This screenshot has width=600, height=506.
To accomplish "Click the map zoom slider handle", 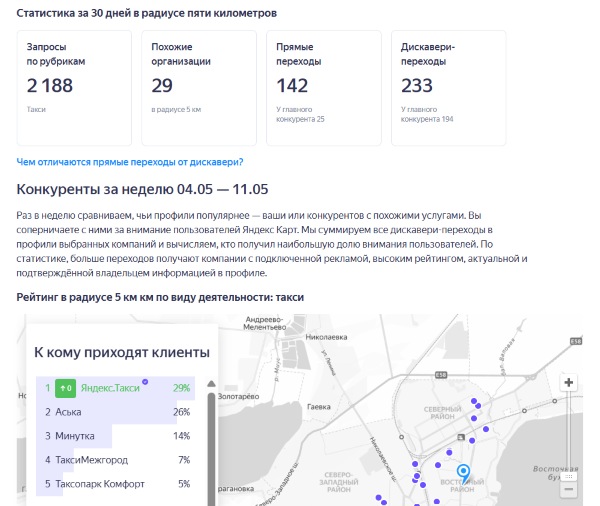I will pos(569,477).
